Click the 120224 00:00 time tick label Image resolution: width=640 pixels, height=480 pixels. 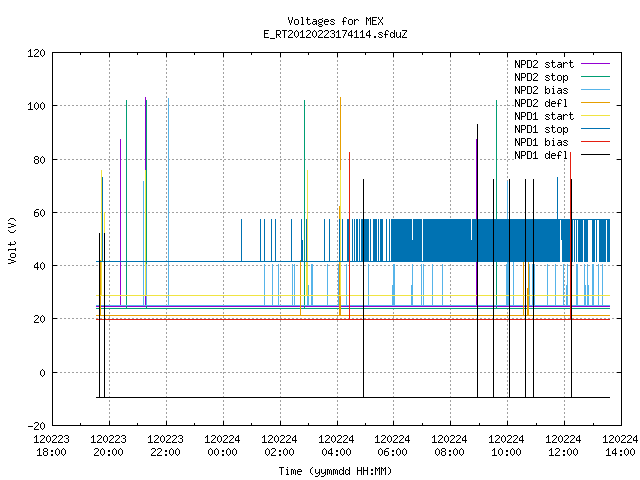pos(222,446)
